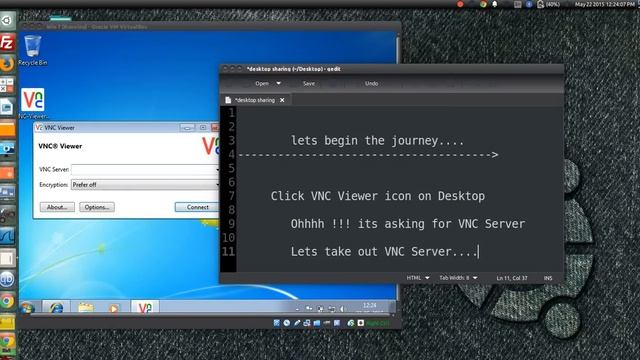Open the Wireshark launcher icon
Screen dimensions: 640x360
[x=7, y=236]
